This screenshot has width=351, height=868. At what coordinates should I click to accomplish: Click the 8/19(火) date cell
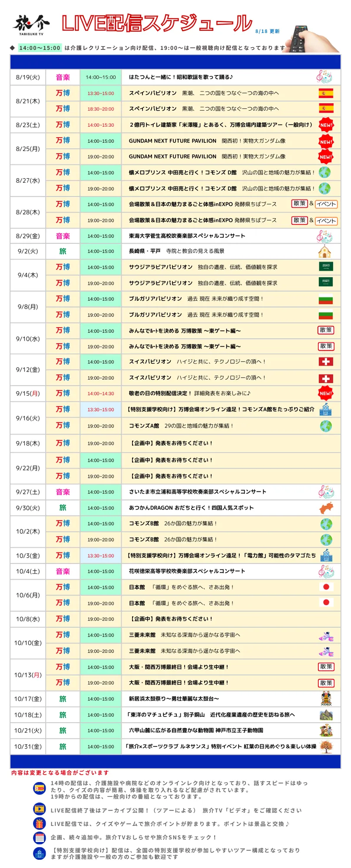(x=28, y=77)
